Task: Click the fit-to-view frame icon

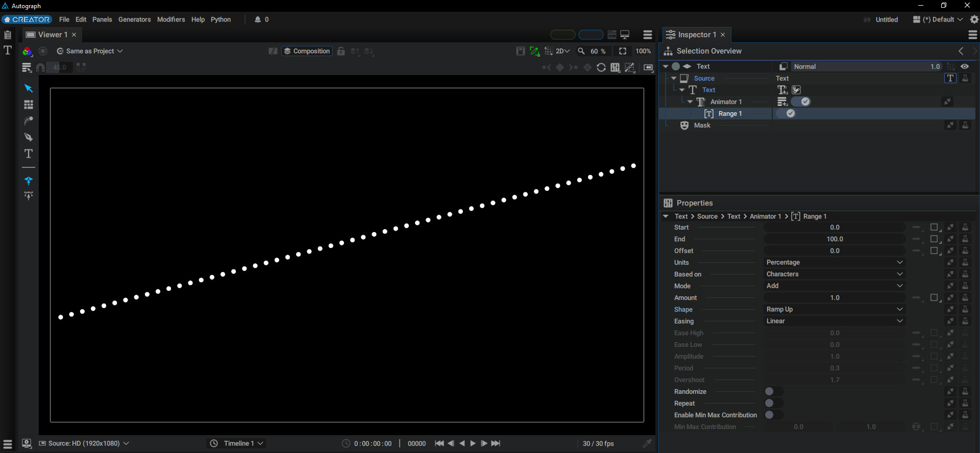Action: 623,51
